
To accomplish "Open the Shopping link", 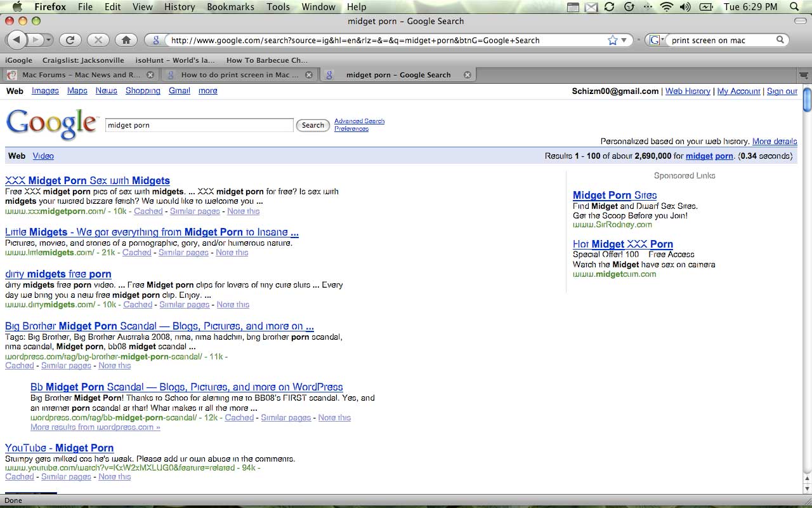I will (x=143, y=91).
